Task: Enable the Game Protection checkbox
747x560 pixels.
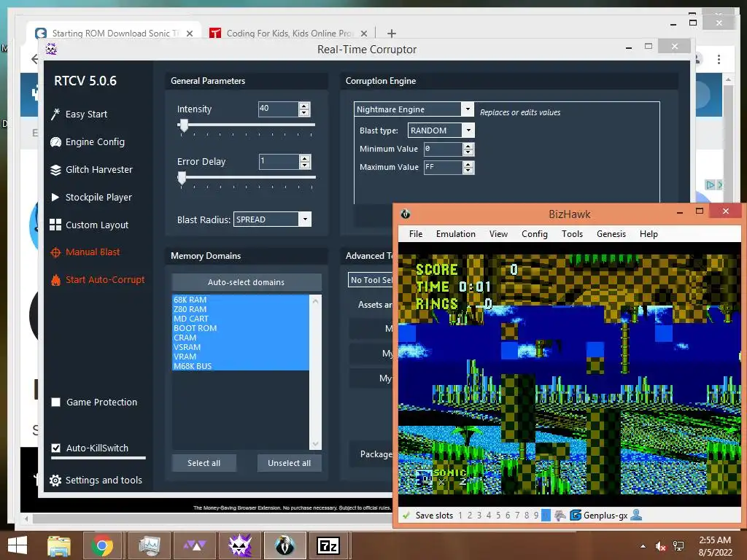Action: (x=55, y=402)
